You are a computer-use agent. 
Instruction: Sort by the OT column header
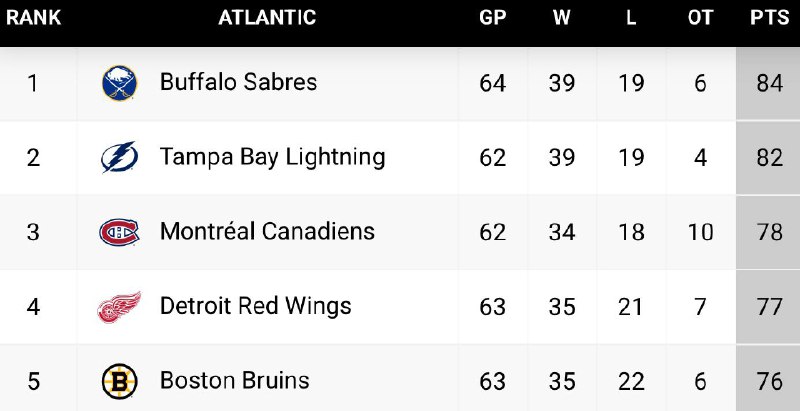tap(700, 18)
